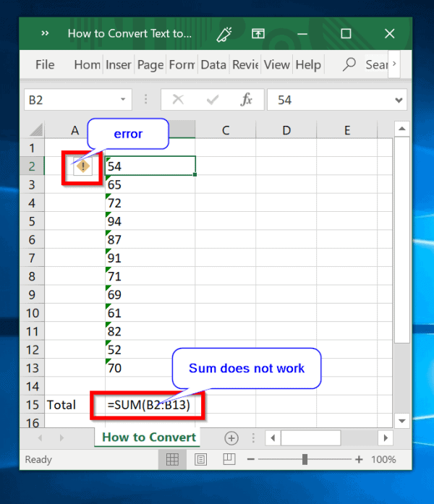Select cell containing 61
The height and width of the screenshot is (504, 434).
click(150, 313)
